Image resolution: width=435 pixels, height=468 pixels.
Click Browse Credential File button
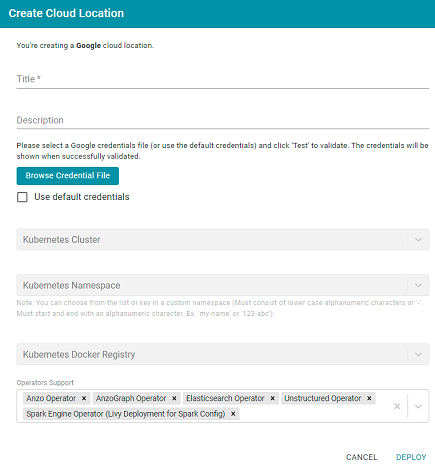click(x=68, y=176)
